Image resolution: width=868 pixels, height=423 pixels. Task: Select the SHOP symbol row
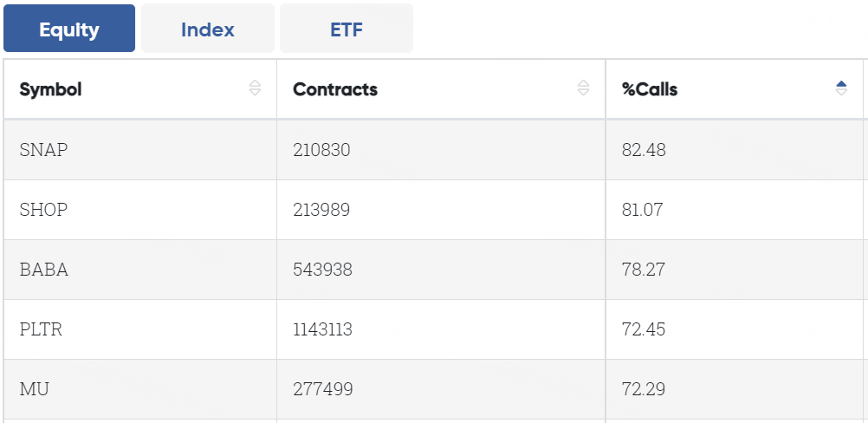click(x=43, y=210)
